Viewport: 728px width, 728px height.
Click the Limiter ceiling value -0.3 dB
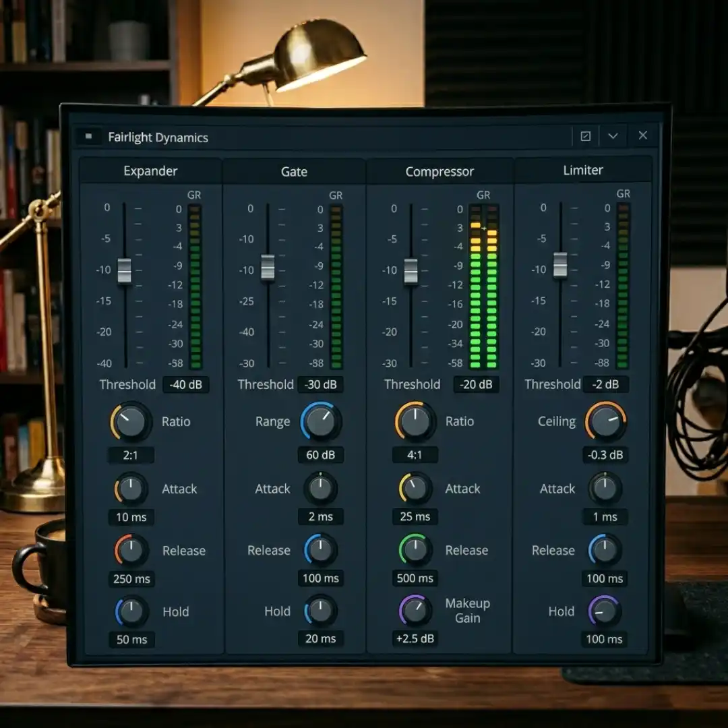coord(605,455)
